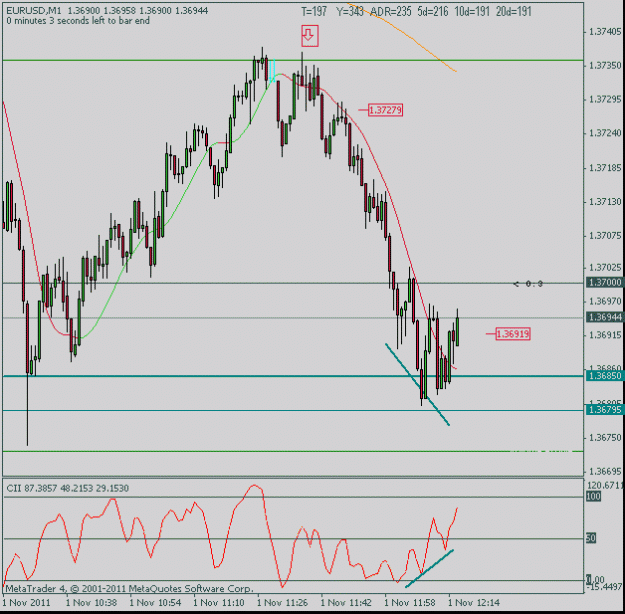Click the 1.37000 price level tag

click(x=605, y=283)
